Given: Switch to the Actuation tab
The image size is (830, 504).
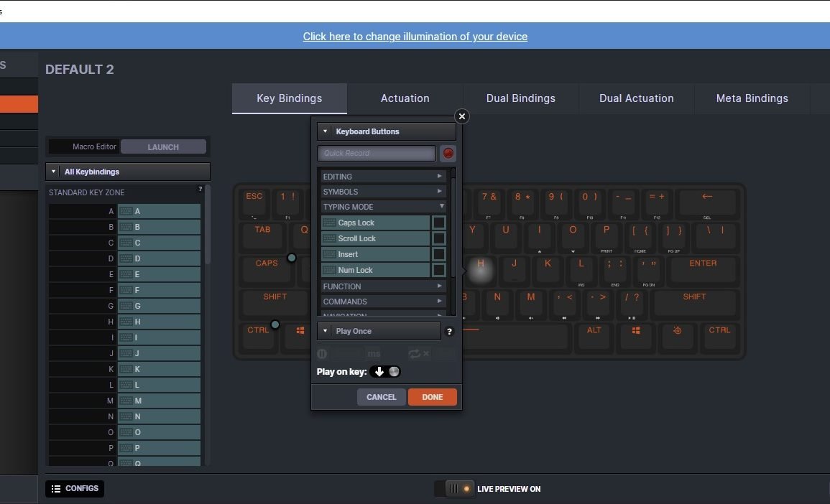Looking at the screenshot, I should tap(405, 98).
